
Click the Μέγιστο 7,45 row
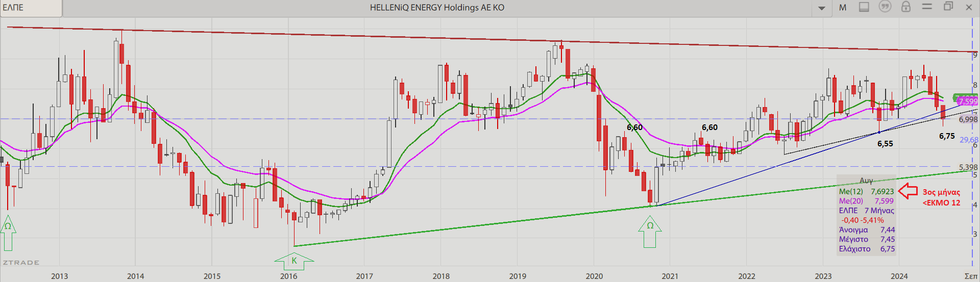tap(866, 239)
